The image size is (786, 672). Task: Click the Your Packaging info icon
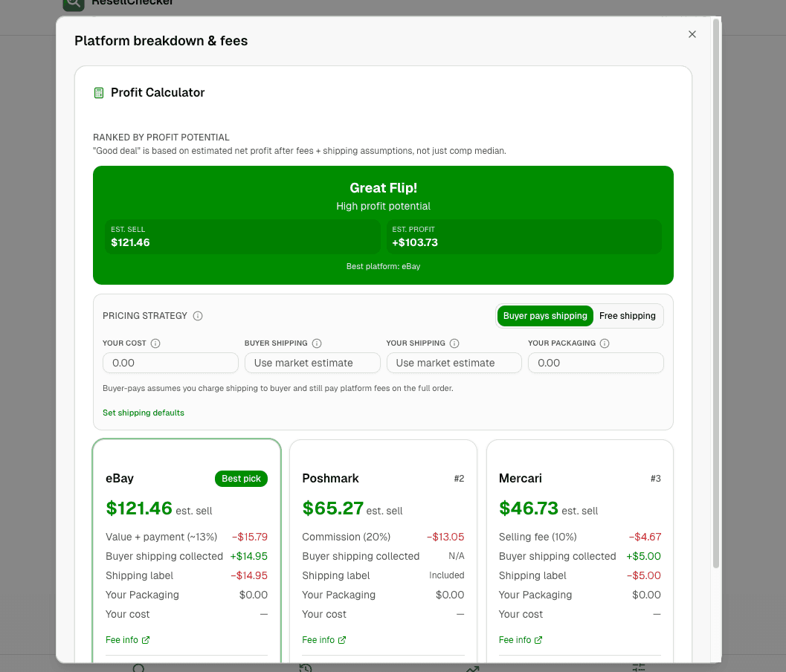tap(604, 343)
